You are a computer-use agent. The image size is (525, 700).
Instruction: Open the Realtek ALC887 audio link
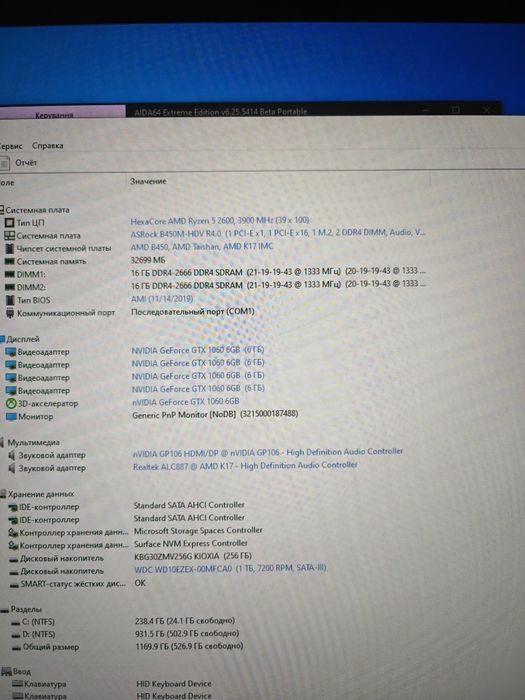pos(245,466)
